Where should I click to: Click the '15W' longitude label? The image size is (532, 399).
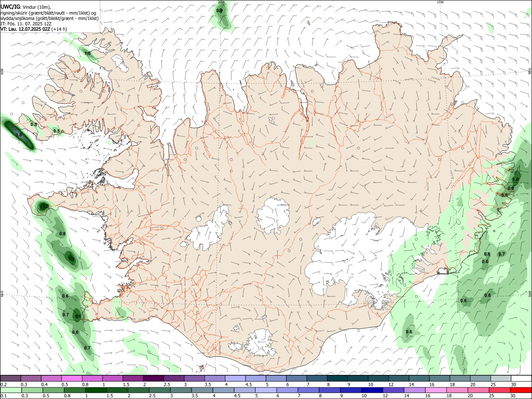[x=440, y=2]
